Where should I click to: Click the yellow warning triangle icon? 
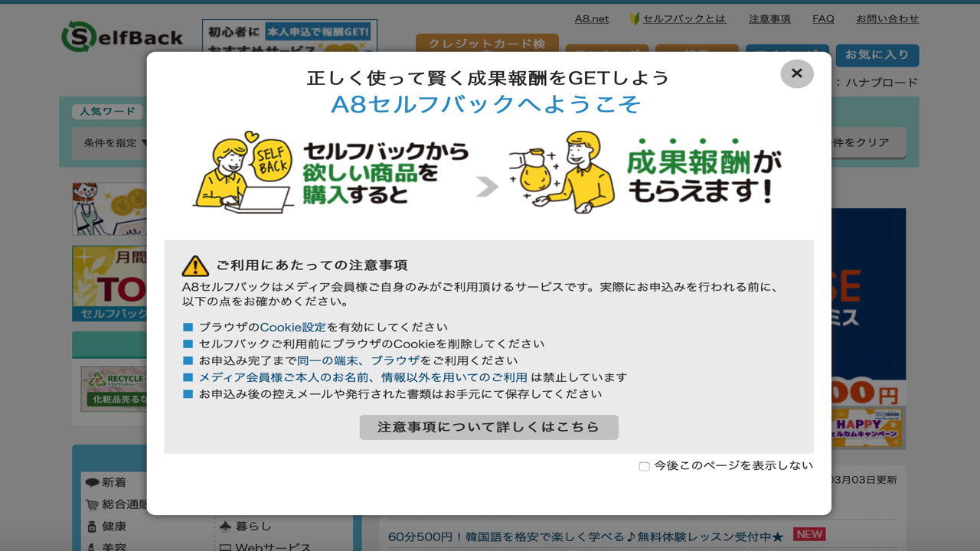pos(195,266)
